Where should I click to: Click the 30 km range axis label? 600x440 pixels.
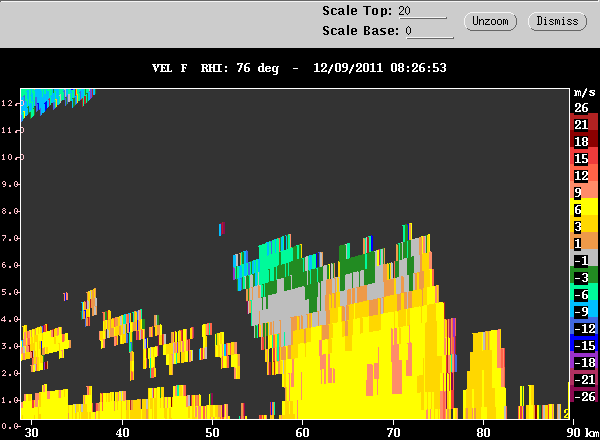31,432
